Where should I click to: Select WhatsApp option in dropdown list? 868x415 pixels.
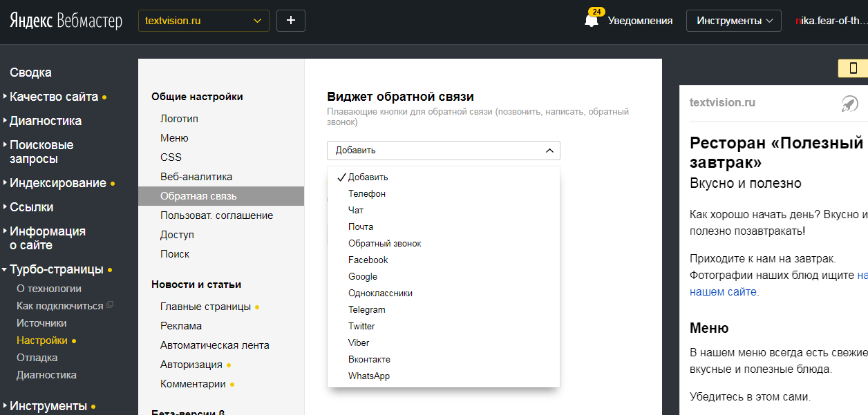point(369,376)
